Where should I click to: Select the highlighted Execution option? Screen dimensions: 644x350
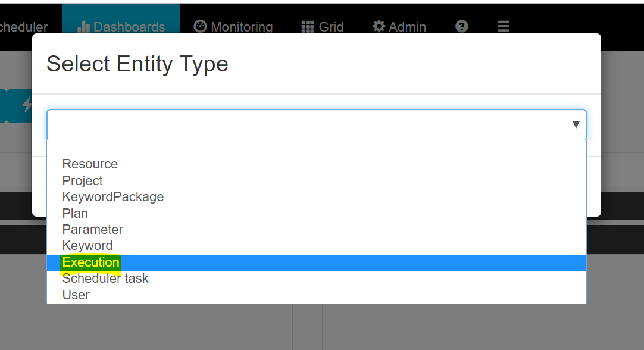[x=316, y=262]
